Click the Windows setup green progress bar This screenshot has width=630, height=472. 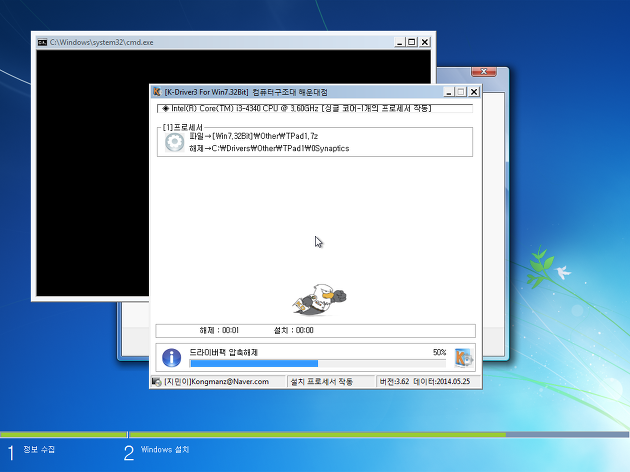coord(315,435)
